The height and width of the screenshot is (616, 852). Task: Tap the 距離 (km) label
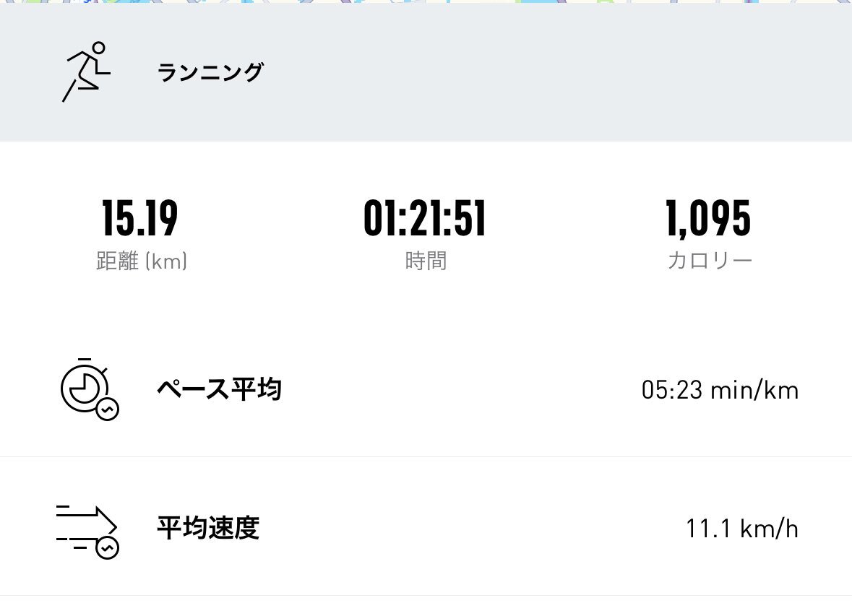click(x=142, y=261)
